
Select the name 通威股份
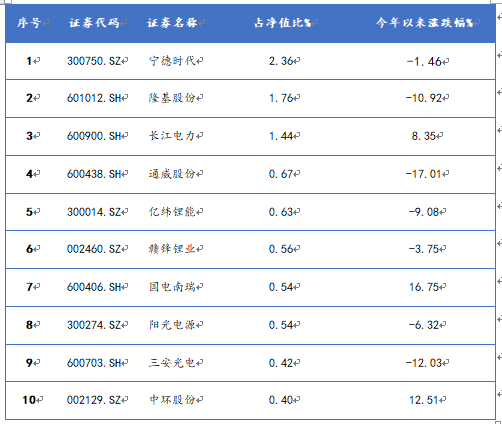click(172, 174)
